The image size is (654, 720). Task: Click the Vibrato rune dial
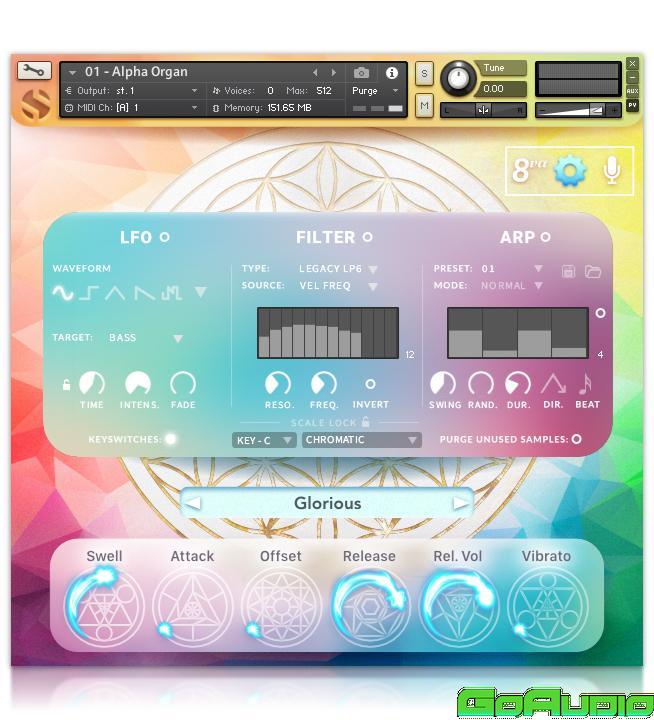point(547,607)
